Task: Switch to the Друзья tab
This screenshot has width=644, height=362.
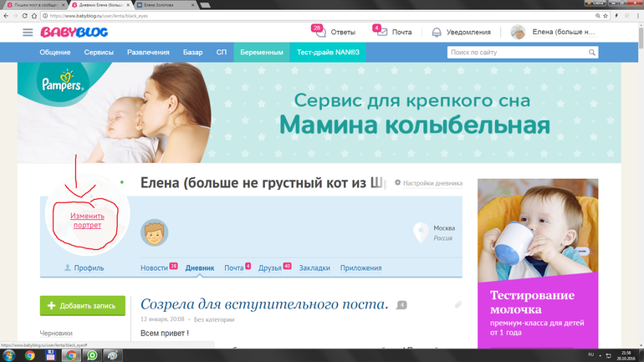Action: (269, 268)
